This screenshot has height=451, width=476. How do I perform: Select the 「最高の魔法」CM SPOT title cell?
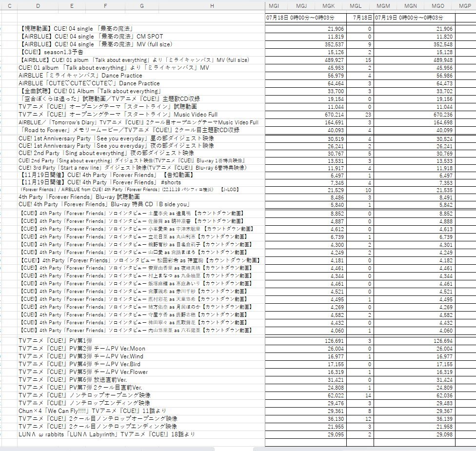(x=91, y=37)
